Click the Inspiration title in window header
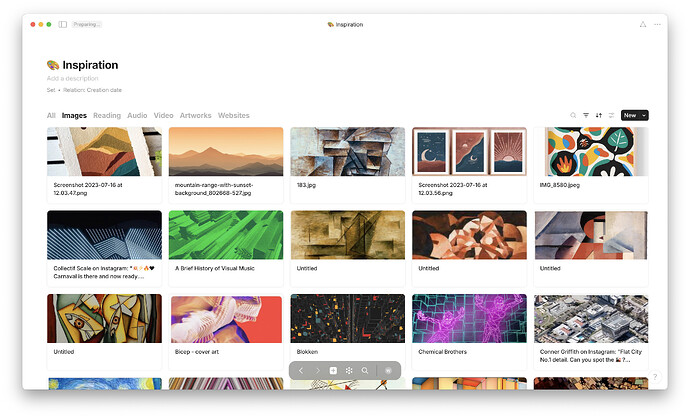 (x=349, y=25)
